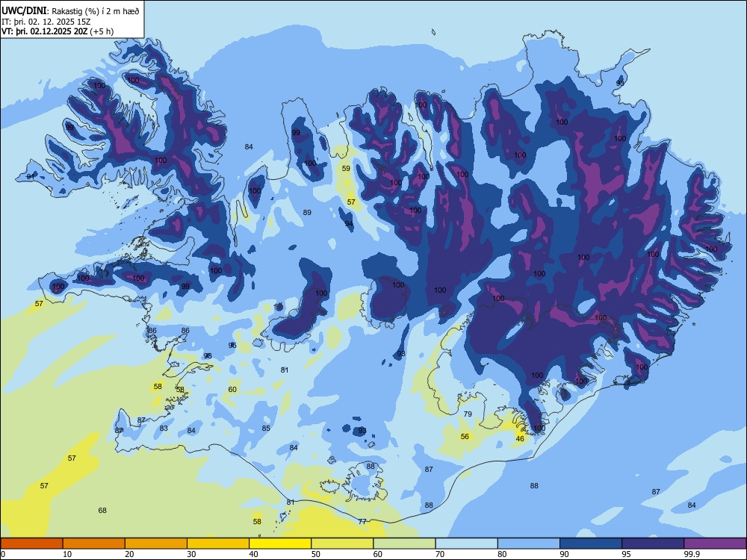Pick the bright yellow 40–50 legend swatch
Viewport: 747px width, 560px height.
(x=280, y=544)
